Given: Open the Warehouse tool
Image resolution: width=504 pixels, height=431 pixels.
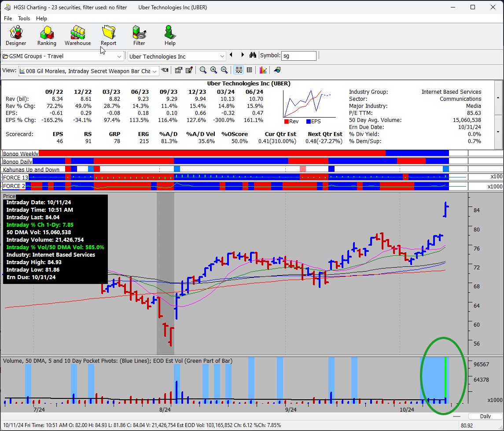Looking at the screenshot, I should click(x=77, y=36).
